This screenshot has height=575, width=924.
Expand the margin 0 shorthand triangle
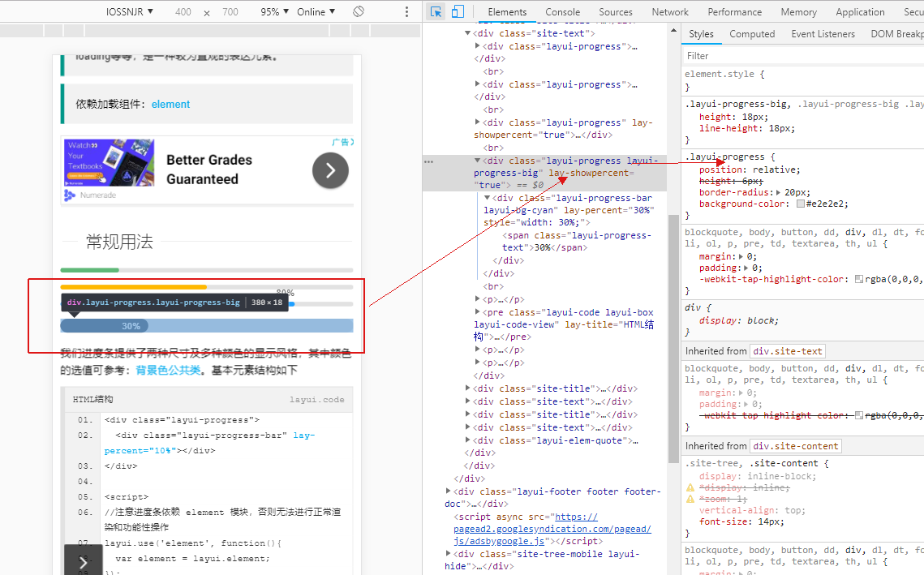click(x=742, y=257)
